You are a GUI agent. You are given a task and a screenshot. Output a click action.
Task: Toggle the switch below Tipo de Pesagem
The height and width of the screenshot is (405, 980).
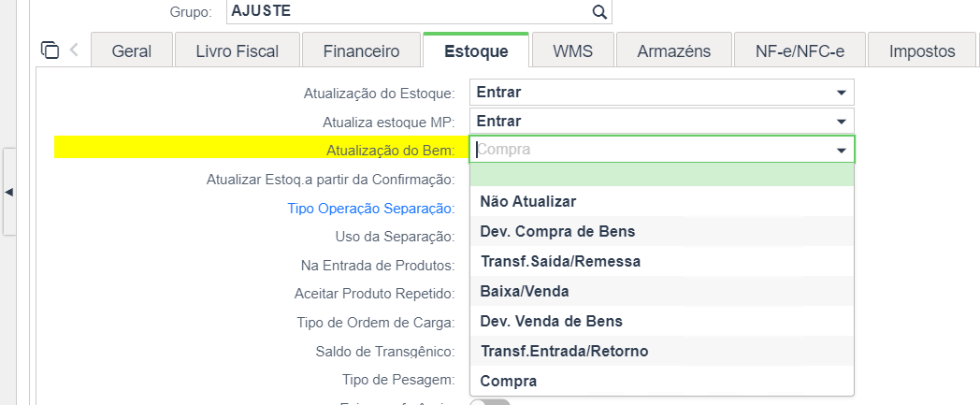(x=489, y=403)
